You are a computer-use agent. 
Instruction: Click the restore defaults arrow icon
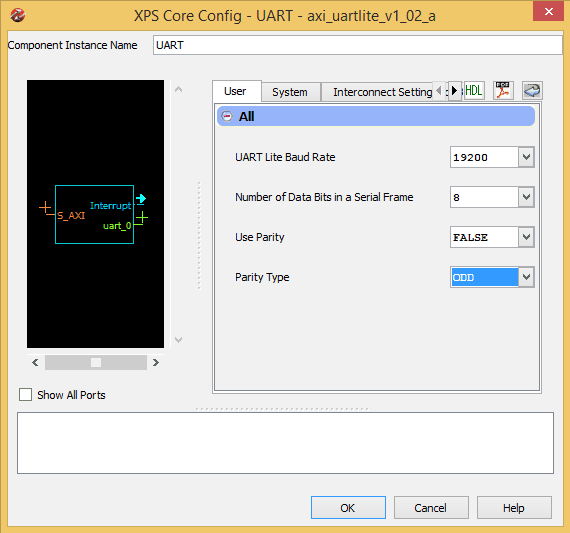[x=532, y=90]
